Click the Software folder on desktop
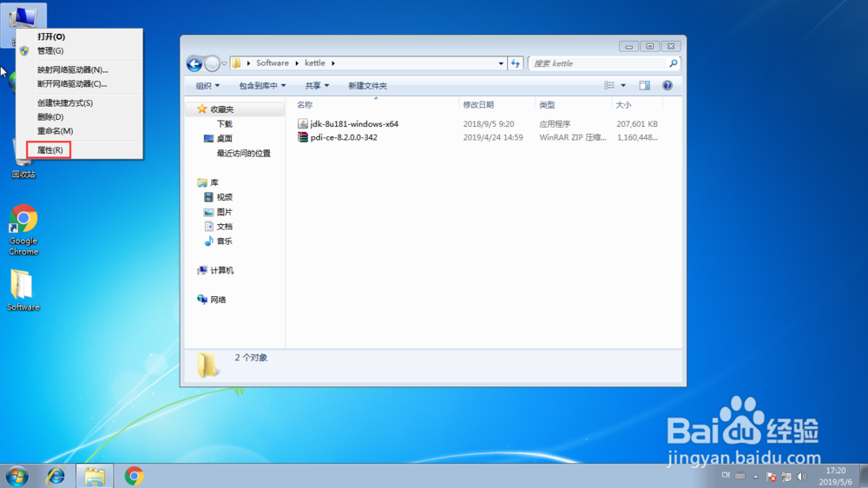Screen dimensions: 868x488 pos(23,290)
